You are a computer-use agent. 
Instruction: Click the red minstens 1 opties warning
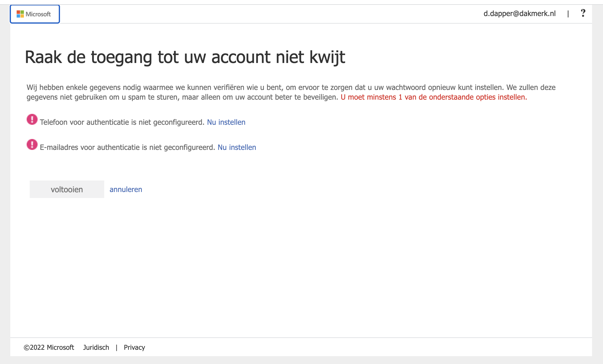(434, 97)
